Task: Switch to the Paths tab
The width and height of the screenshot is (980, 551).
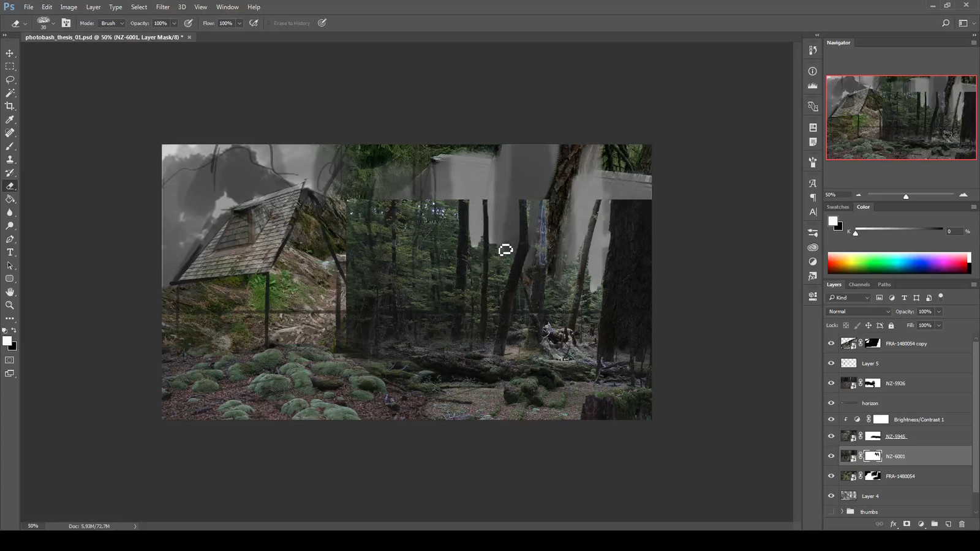Action: [x=884, y=285]
